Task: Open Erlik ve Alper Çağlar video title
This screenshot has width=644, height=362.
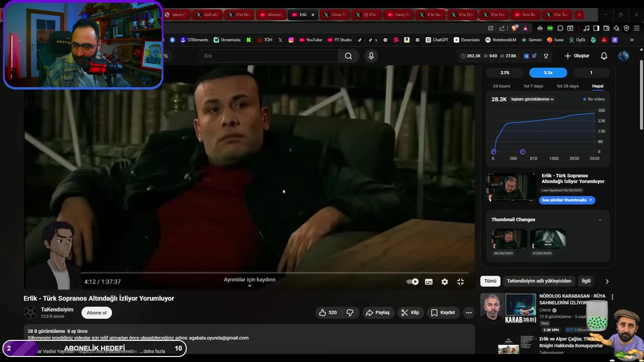Action: (x=571, y=342)
